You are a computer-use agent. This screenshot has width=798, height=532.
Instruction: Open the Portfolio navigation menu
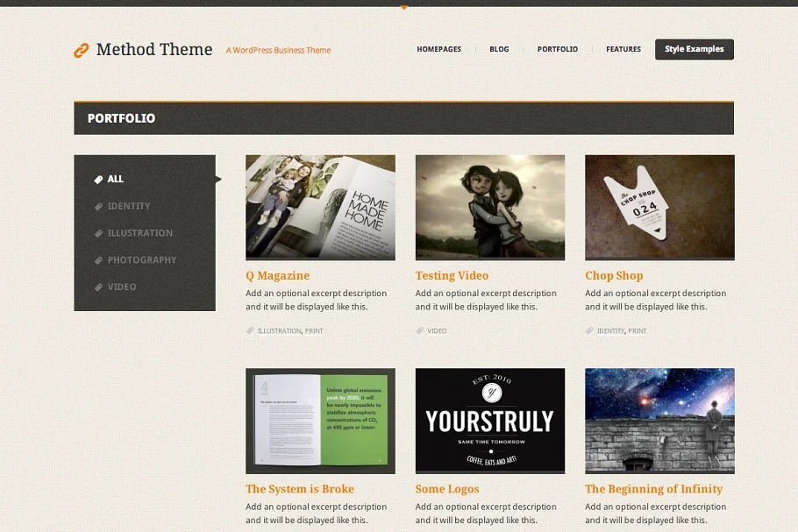(557, 49)
